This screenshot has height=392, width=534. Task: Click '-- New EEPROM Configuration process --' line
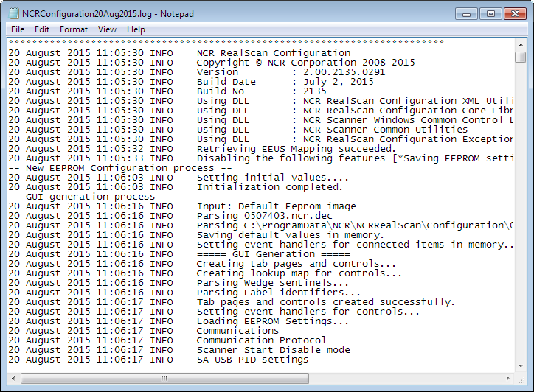(120, 168)
